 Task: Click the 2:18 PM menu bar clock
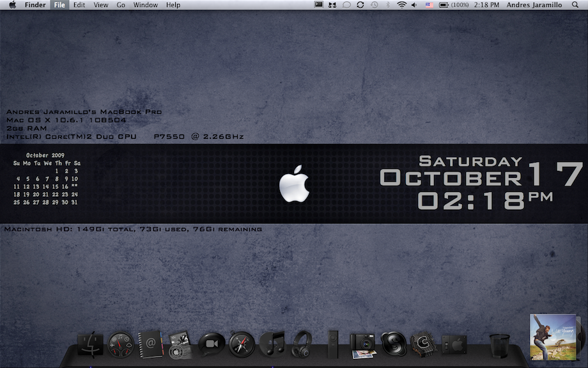pos(486,5)
